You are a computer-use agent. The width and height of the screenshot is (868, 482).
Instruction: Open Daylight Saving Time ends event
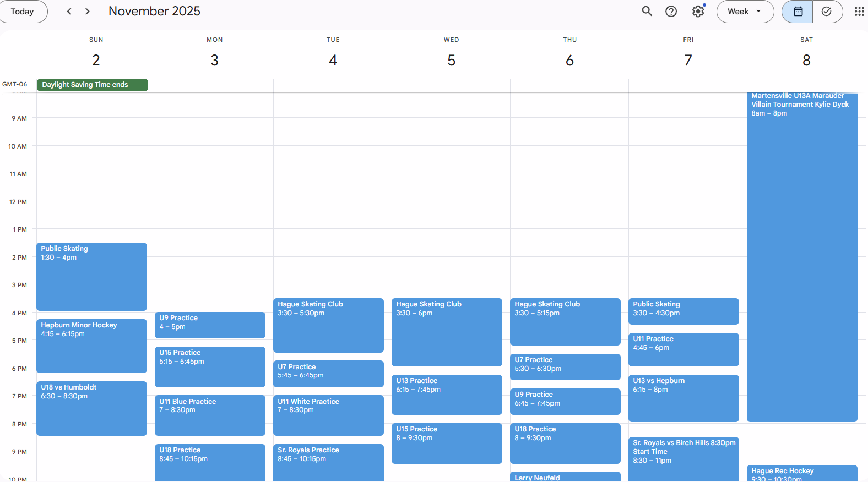(x=92, y=85)
